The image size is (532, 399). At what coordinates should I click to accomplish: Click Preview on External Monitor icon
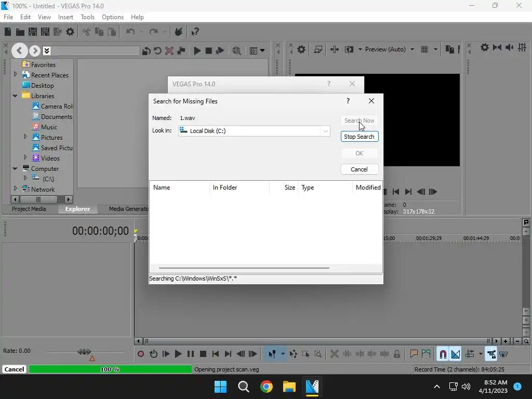point(318,49)
